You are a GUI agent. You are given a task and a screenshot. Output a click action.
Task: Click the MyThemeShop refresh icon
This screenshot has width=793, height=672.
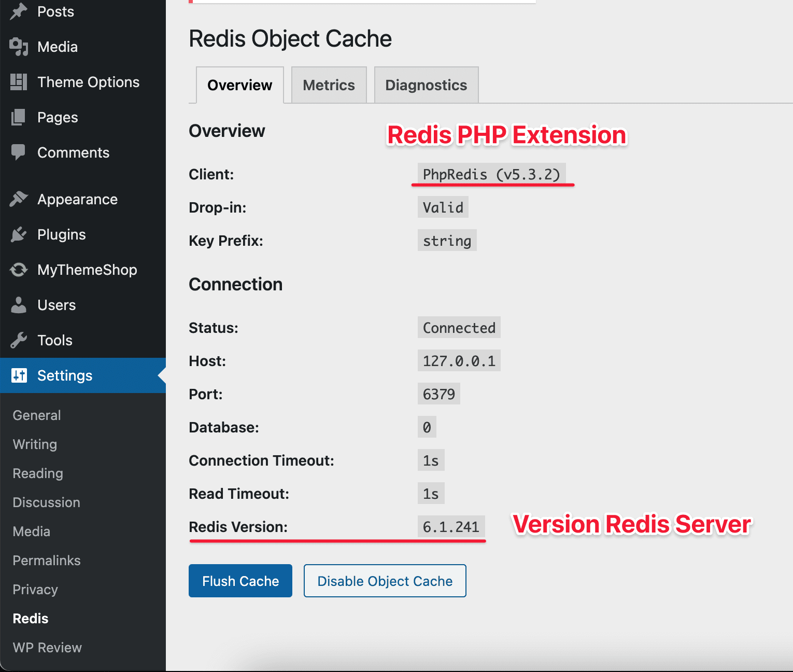point(19,270)
